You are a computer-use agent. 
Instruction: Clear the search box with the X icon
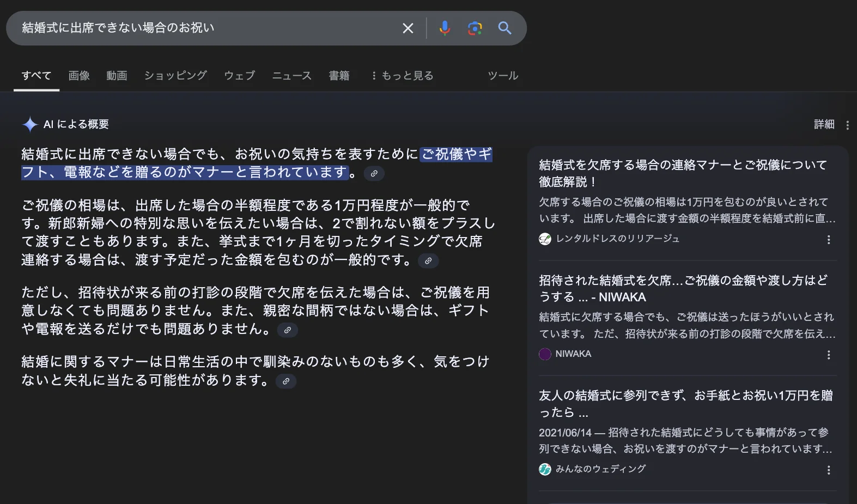coord(408,28)
